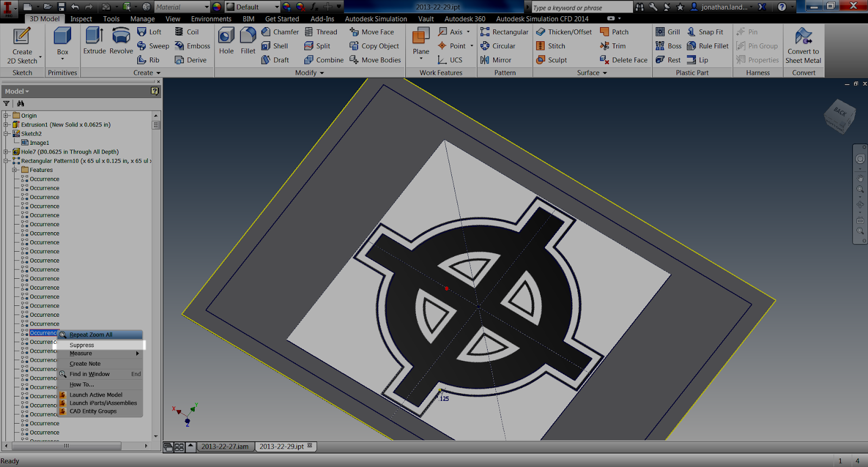Image resolution: width=868 pixels, height=467 pixels.
Task: Open the navigation steering wheel
Action: 860,159
